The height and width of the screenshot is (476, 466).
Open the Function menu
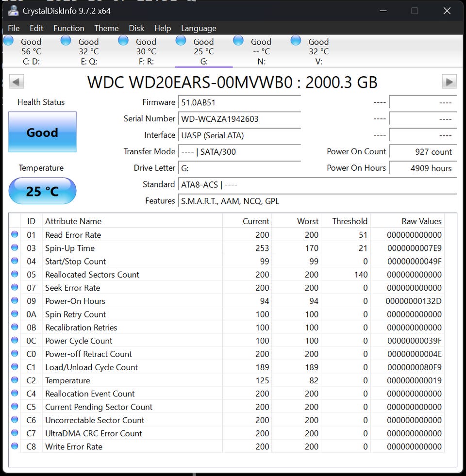point(68,28)
